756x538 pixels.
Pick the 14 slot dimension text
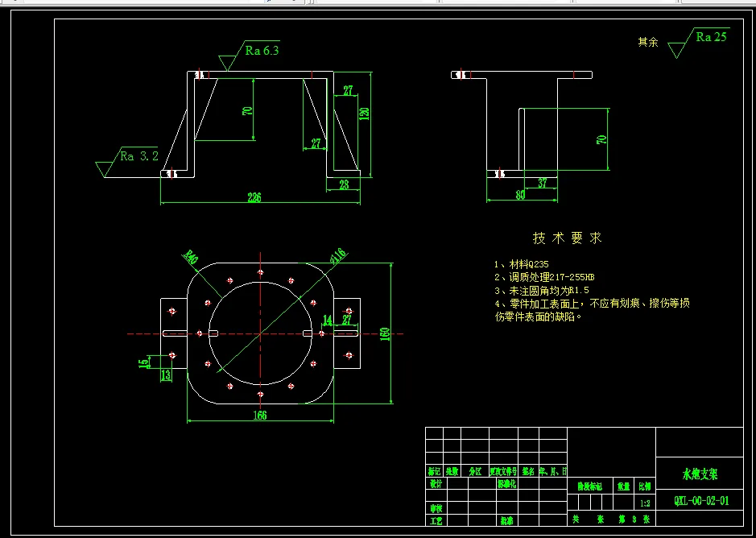pos(328,321)
